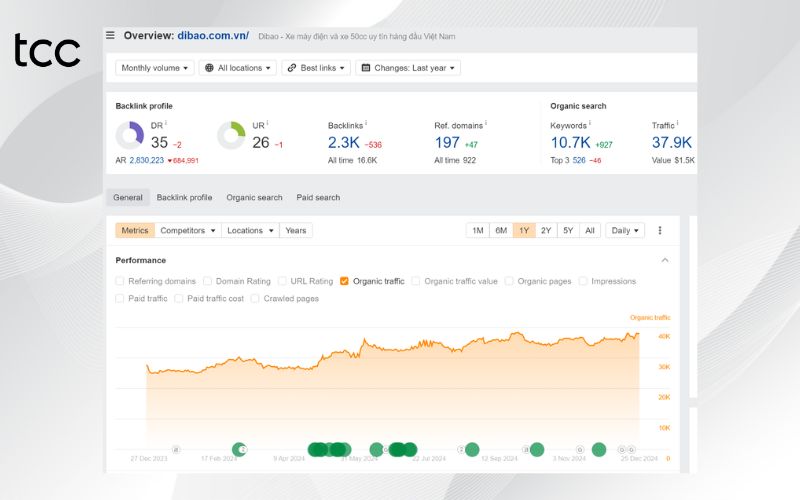Viewport: 800px width, 500px height.
Task: Enable the Organic traffic value checkbox
Action: coord(416,281)
